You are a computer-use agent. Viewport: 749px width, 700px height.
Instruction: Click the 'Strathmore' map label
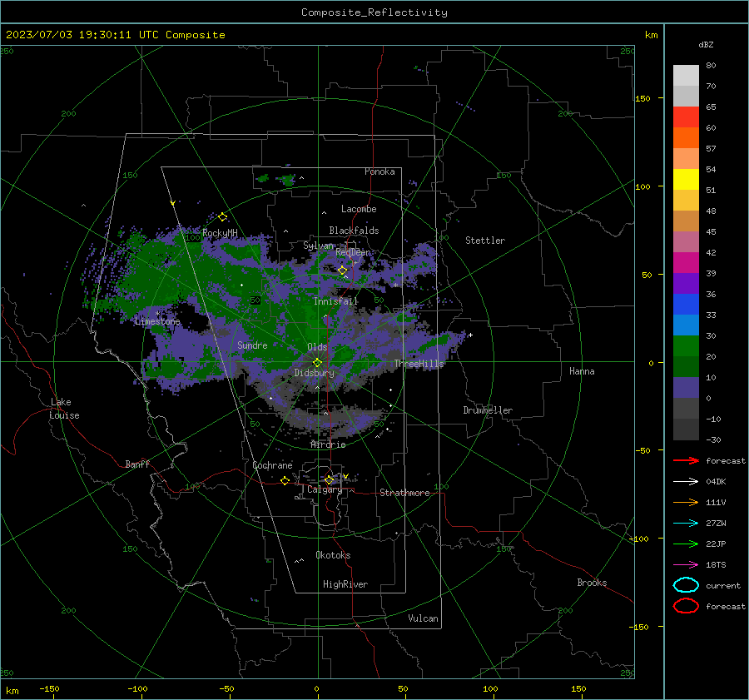tap(404, 493)
